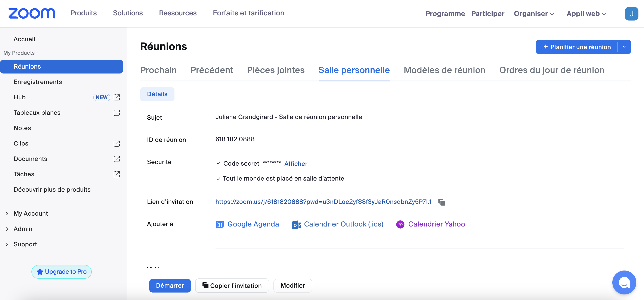Viewport: 644px width, 300px height.
Task: Open the user profile avatar J
Action: 631,13
